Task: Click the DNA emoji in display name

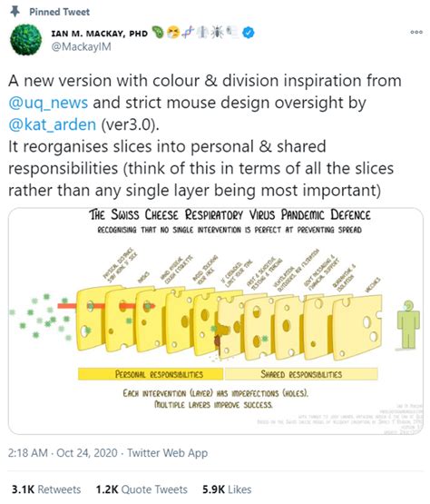Action: coord(188,33)
